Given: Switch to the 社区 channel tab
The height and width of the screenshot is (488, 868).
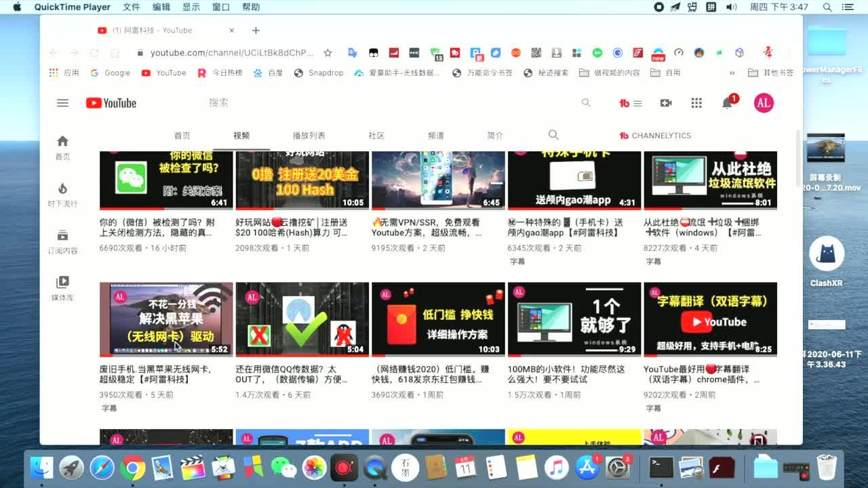Looking at the screenshot, I should click(x=376, y=136).
